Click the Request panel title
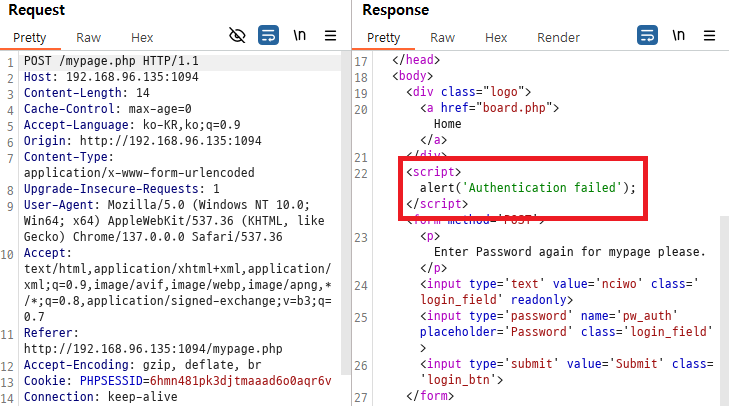Image resolution: width=729 pixels, height=406 pixels. click(x=37, y=10)
